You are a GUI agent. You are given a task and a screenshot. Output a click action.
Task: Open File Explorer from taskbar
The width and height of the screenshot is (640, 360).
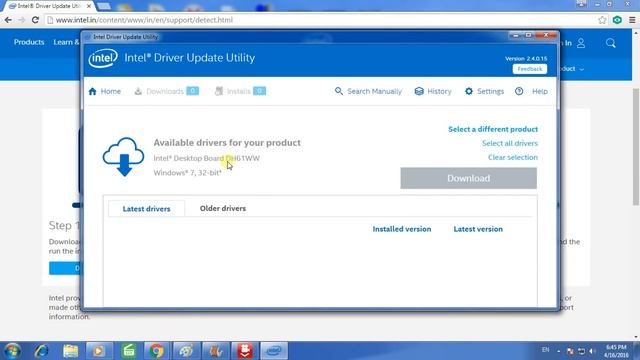71,351
